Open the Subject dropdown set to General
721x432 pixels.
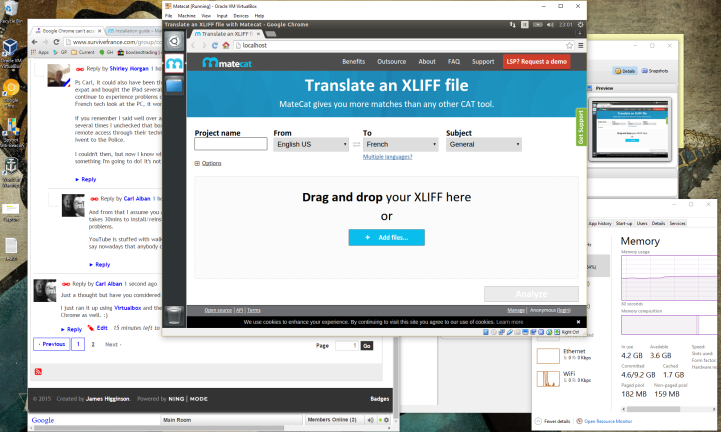[484, 144]
